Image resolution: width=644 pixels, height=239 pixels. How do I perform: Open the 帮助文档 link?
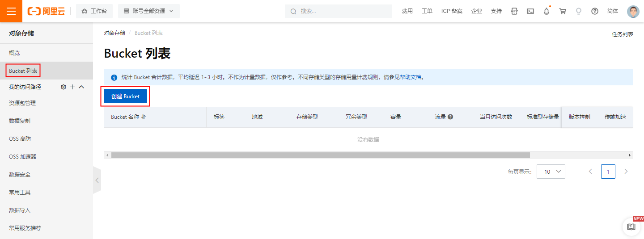[x=411, y=77]
